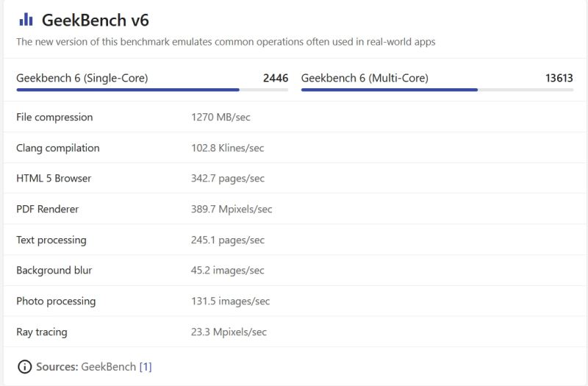Click the single-core score 2446

(x=276, y=78)
